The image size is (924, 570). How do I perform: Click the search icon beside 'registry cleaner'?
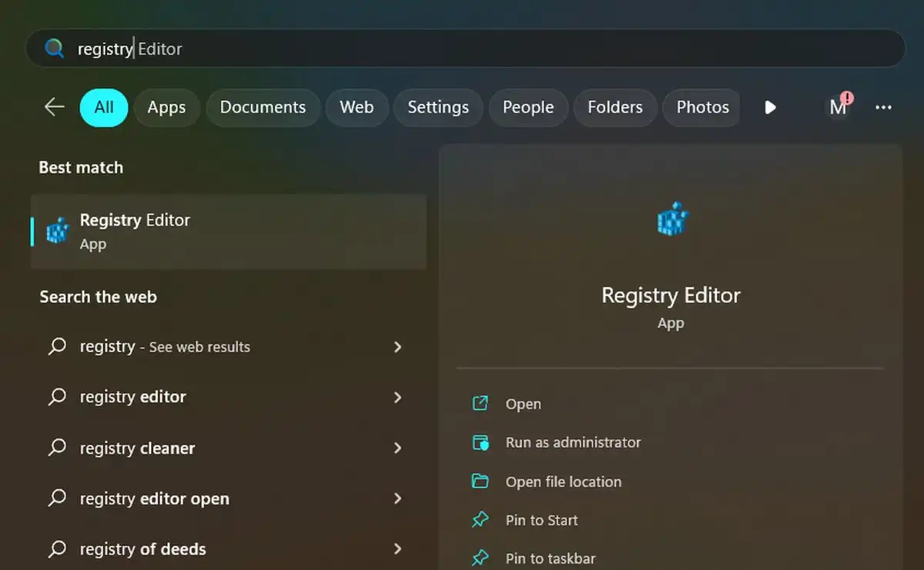(x=57, y=448)
